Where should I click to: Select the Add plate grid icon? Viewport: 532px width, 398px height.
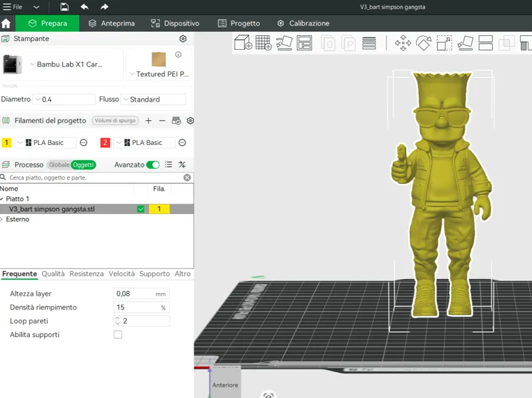pyautogui.click(x=263, y=43)
